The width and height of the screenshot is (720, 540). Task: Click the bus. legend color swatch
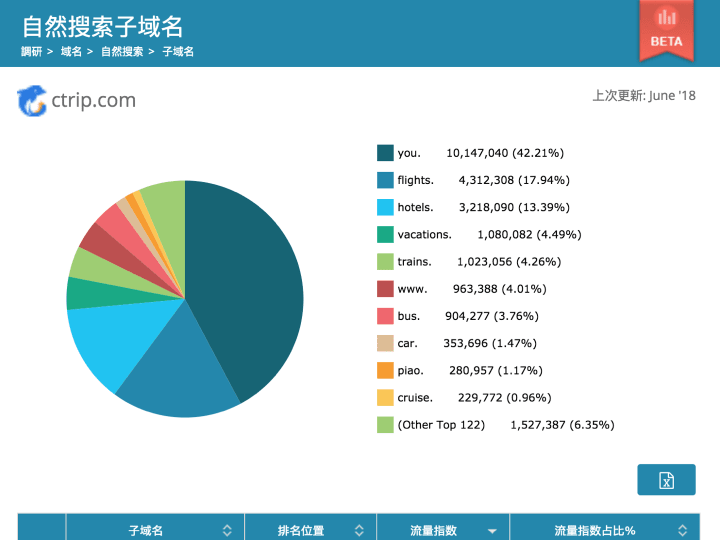(x=385, y=316)
